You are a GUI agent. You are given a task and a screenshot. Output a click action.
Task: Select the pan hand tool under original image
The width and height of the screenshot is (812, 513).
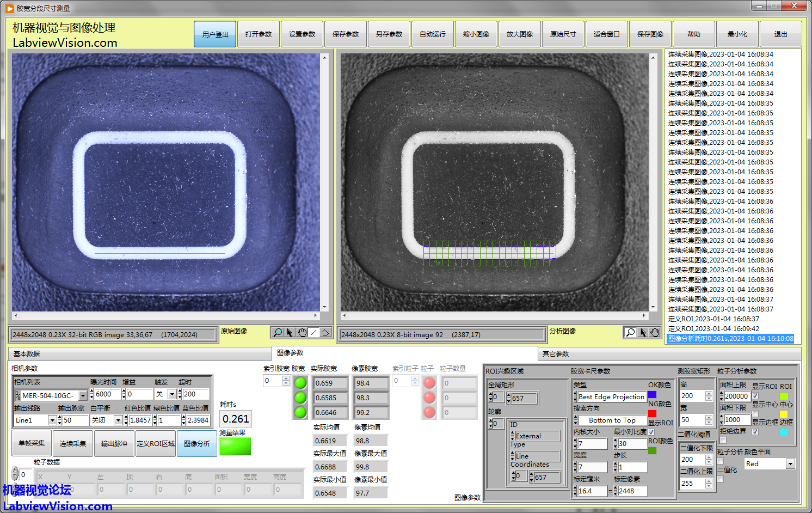[302, 332]
